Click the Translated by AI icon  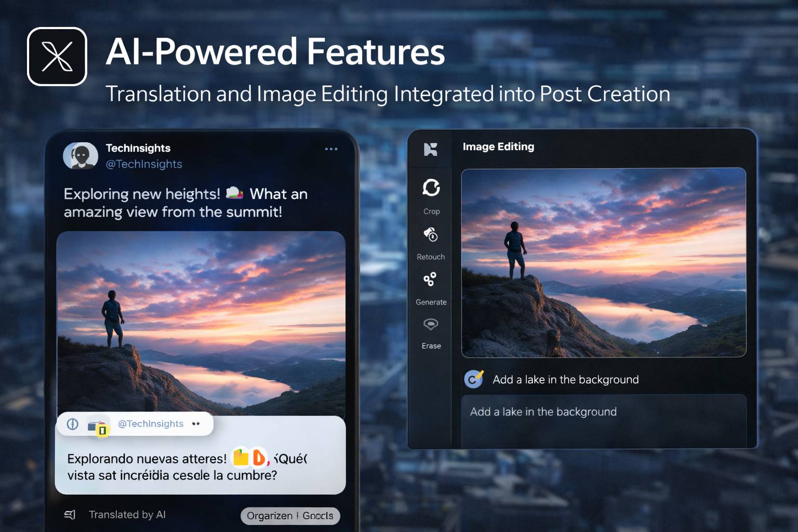click(x=70, y=514)
